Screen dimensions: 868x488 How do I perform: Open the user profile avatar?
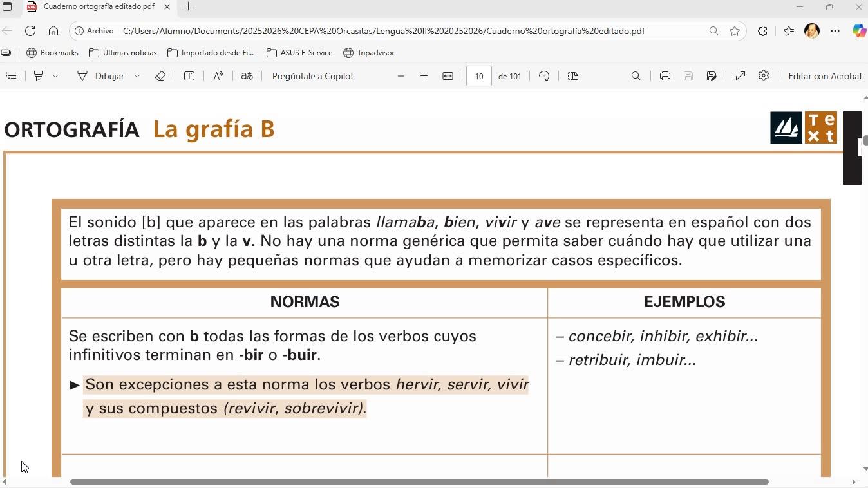pyautogui.click(x=812, y=31)
